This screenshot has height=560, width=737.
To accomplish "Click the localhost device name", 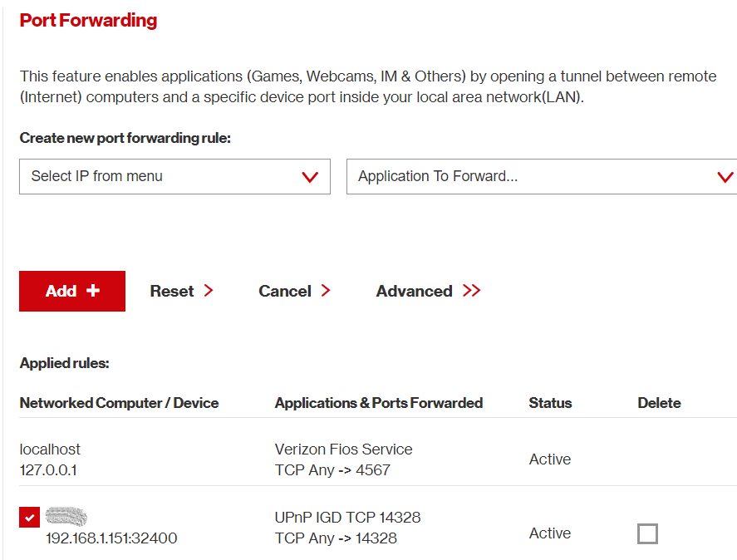I will [50, 449].
